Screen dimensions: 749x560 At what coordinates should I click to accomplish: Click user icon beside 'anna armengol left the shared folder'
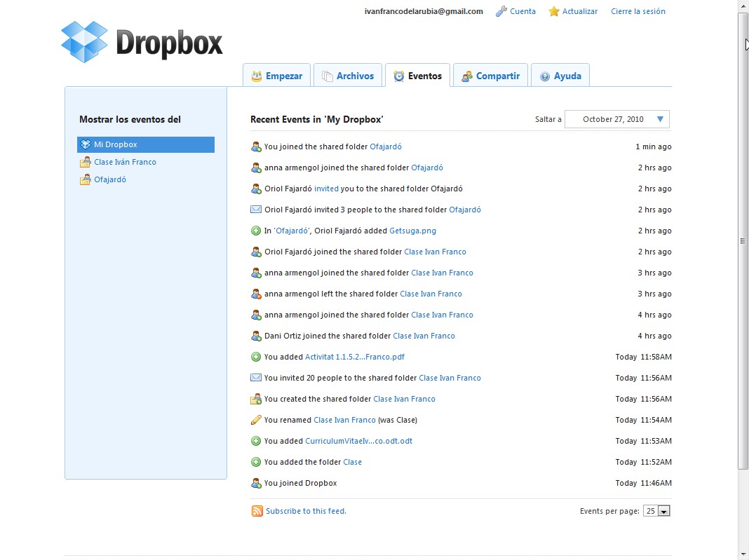[x=256, y=294]
